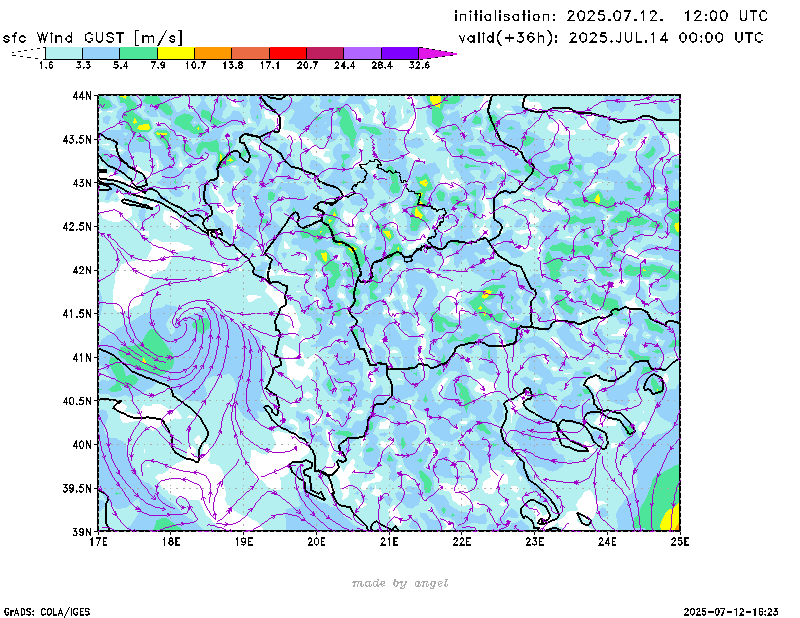Select the red 17.1–20.7 legend swatch
The width and height of the screenshot is (800, 618).
[x=287, y=52]
